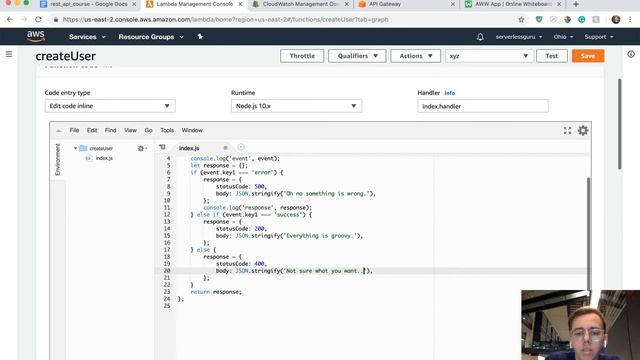The image size is (640, 360).
Task: Open the editor Window menu
Action: tap(192, 130)
